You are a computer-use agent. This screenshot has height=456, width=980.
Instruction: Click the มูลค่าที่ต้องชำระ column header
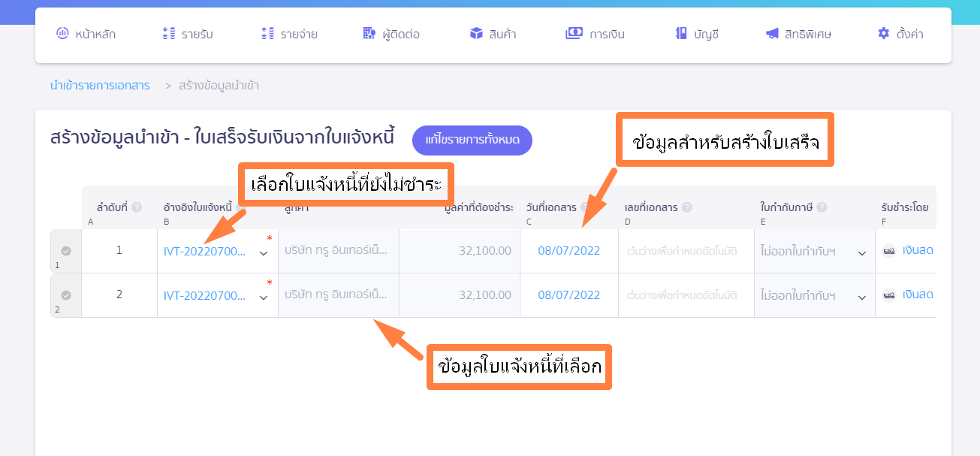479,207
